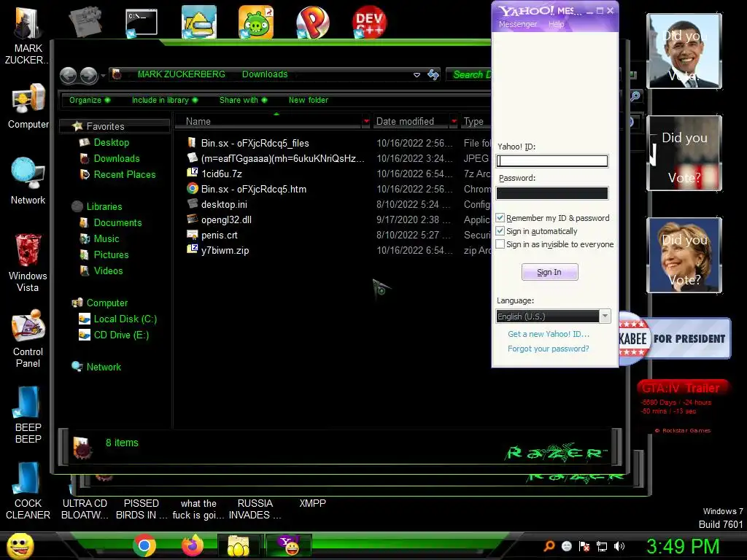The height and width of the screenshot is (560, 747).
Task: Uncheck Remember my ID & password
Action: (x=500, y=218)
